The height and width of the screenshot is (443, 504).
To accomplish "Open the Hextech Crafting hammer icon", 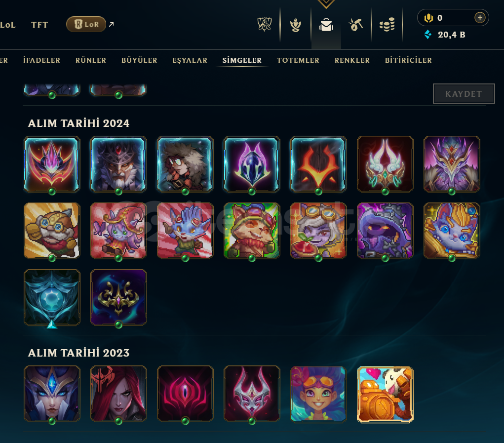I will pyautogui.click(x=356, y=25).
